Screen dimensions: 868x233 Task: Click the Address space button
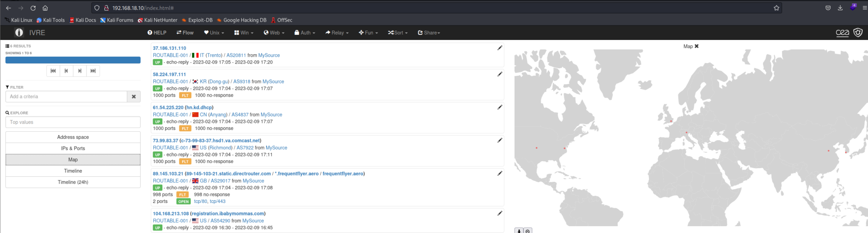pyautogui.click(x=73, y=137)
